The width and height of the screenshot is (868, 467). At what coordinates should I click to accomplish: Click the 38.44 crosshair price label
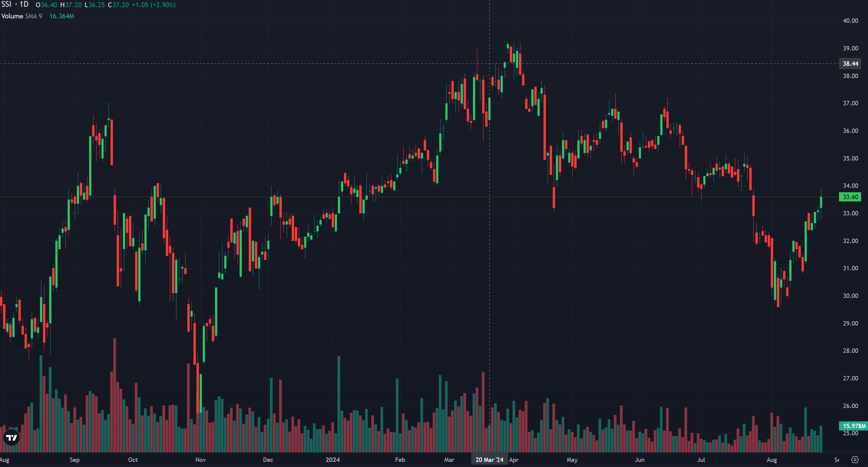pos(850,64)
